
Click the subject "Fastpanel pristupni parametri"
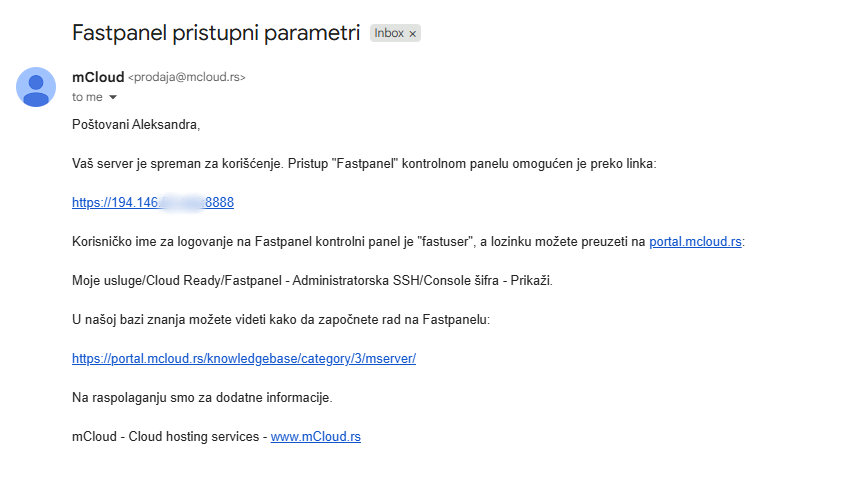[x=215, y=33]
